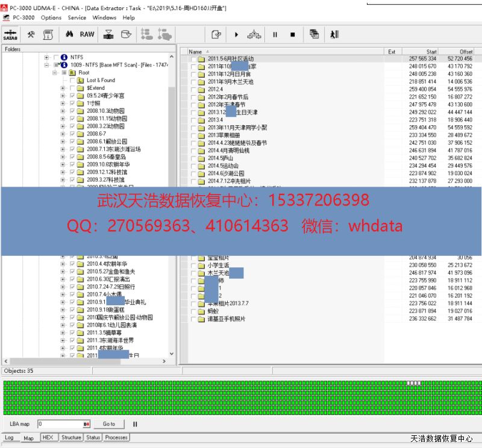
Task: Open the Service menu
Action: tap(77, 17)
